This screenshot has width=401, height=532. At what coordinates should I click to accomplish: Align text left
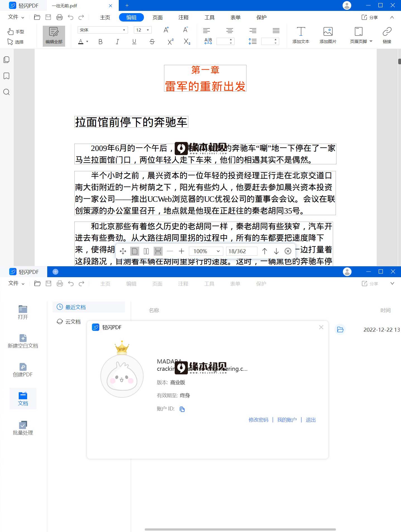pos(207,30)
